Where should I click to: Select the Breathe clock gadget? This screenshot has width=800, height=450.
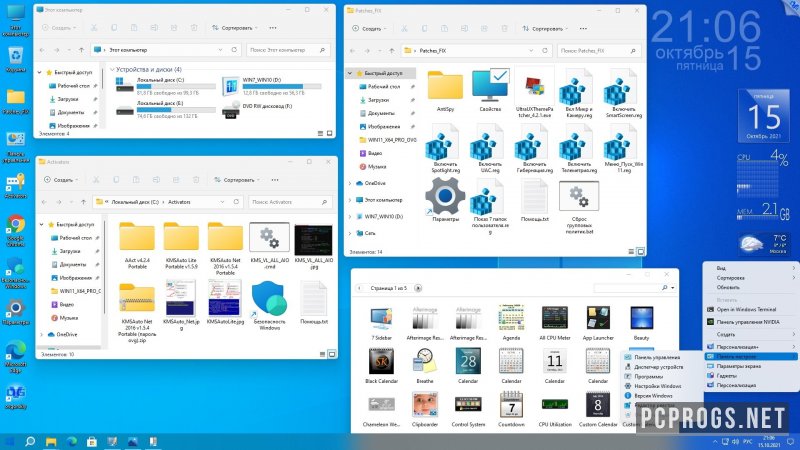424,366
